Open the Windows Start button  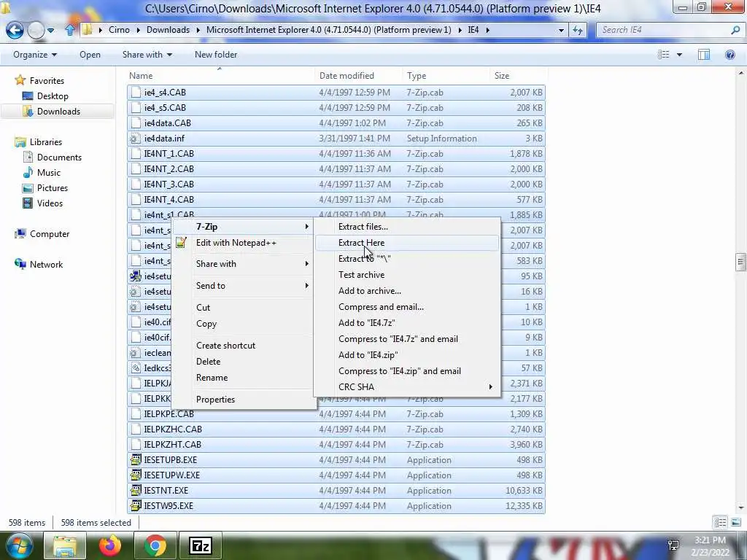pos(18,545)
